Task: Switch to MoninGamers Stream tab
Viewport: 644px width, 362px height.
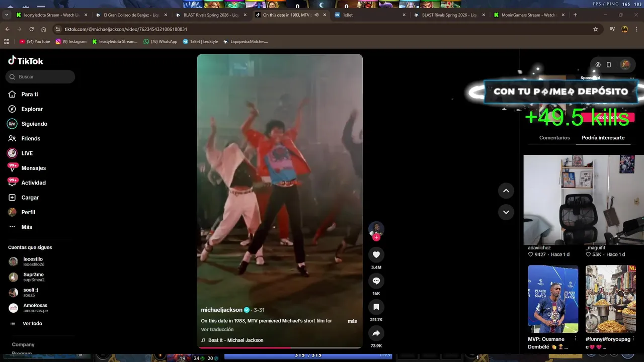Action: [x=529, y=15]
